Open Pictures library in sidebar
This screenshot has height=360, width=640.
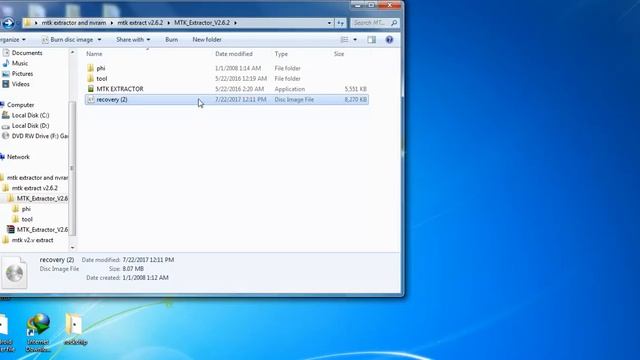point(22,73)
